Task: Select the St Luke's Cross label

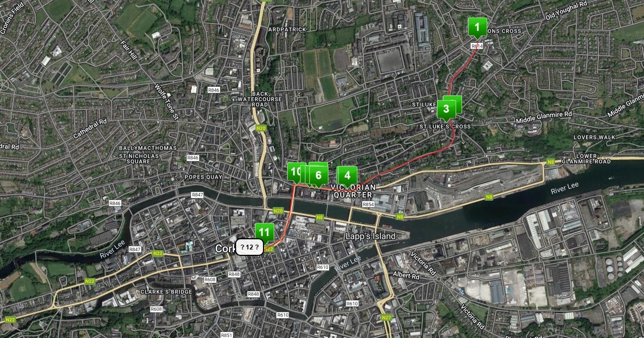Action: (445, 127)
